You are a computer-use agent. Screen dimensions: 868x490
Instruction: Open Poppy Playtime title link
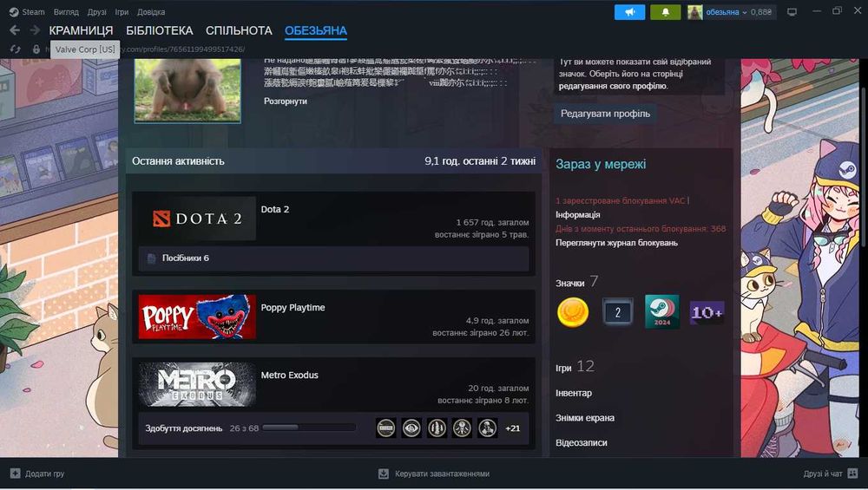coord(293,308)
